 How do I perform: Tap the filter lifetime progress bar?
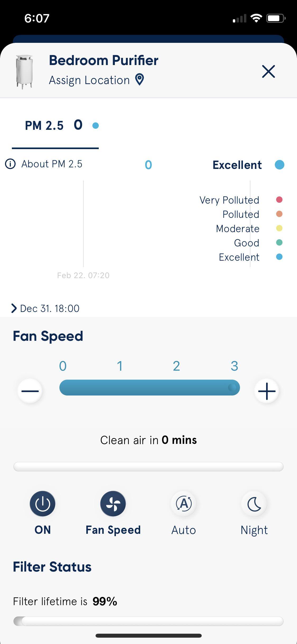pyautogui.click(x=148, y=621)
